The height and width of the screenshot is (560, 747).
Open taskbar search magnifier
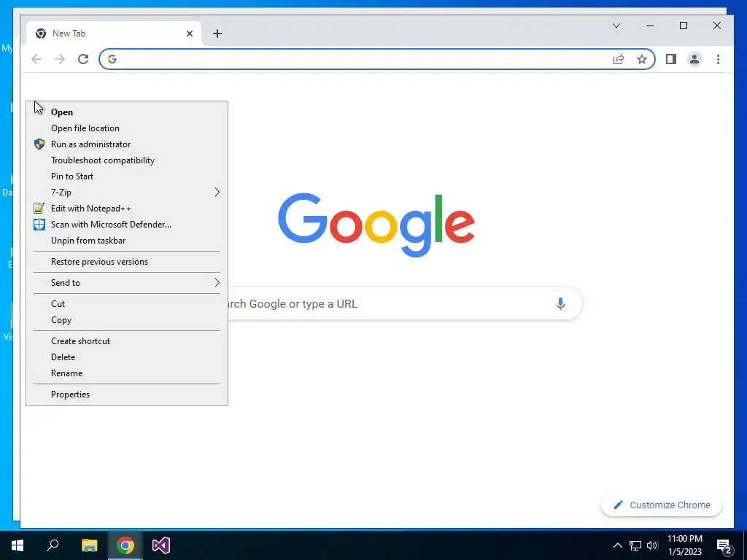(x=53, y=545)
